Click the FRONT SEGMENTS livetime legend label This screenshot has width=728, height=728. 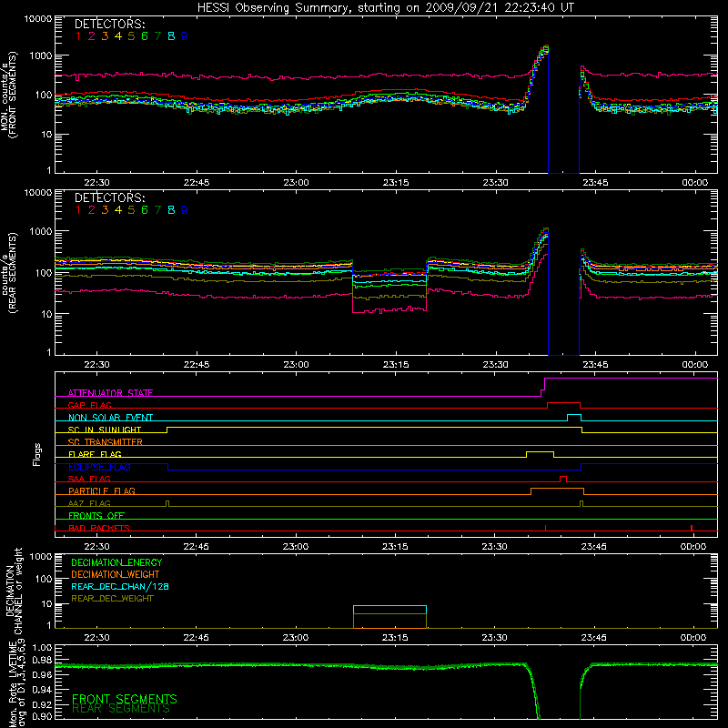coord(125,699)
